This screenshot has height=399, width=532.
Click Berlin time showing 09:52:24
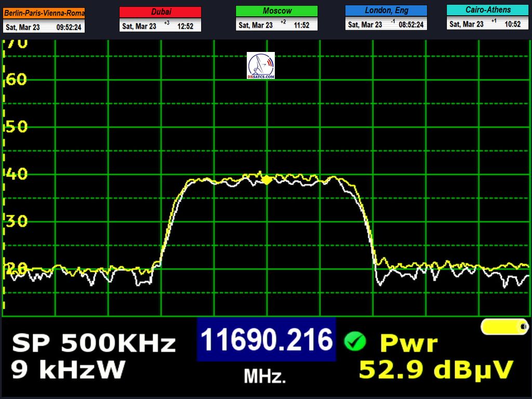pos(69,27)
